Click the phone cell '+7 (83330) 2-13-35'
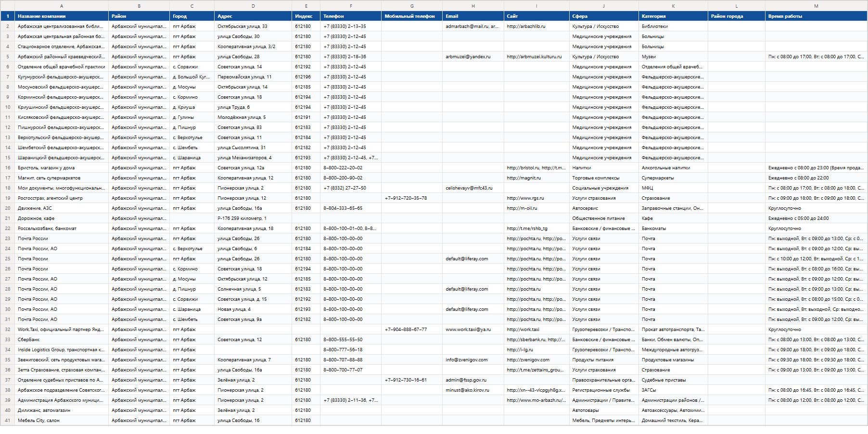Screen dimensions: 868x434 coord(351,26)
